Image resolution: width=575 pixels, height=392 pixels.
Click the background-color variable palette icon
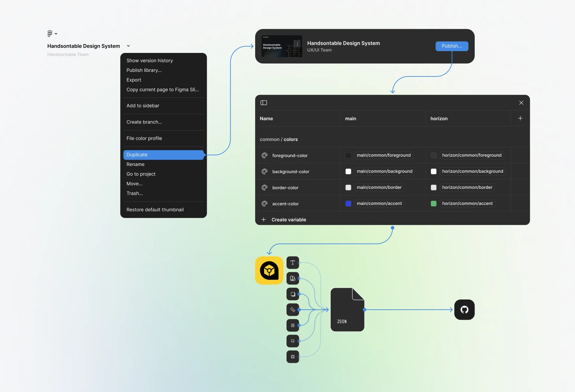click(265, 171)
